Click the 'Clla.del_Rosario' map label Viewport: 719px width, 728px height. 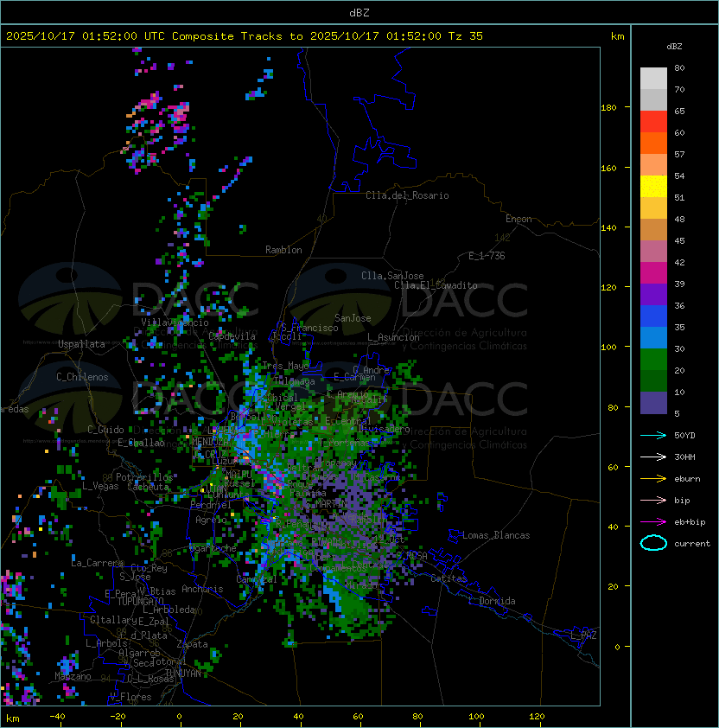click(407, 195)
